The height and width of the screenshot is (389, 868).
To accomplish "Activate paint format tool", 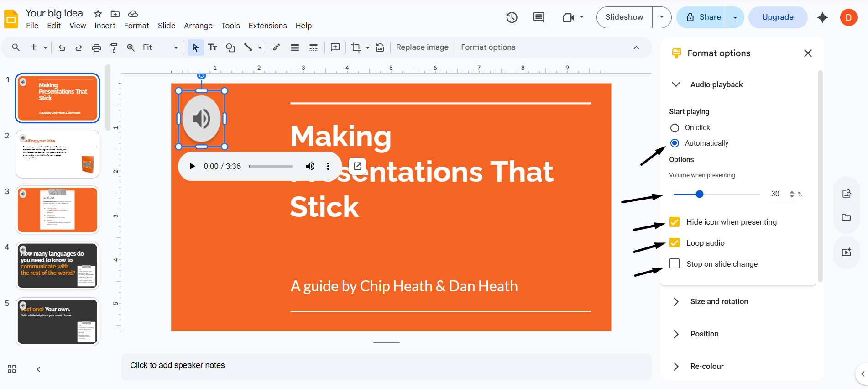I will pyautogui.click(x=113, y=47).
